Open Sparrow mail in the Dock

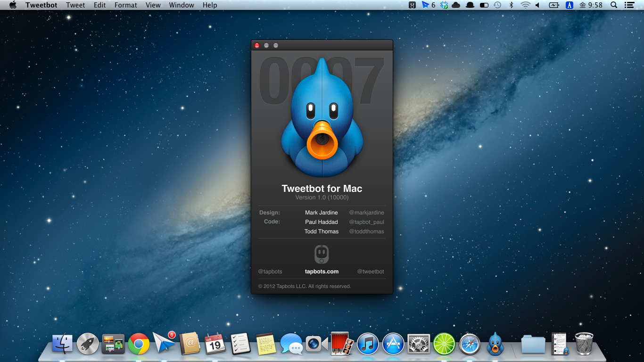(164, 343)
